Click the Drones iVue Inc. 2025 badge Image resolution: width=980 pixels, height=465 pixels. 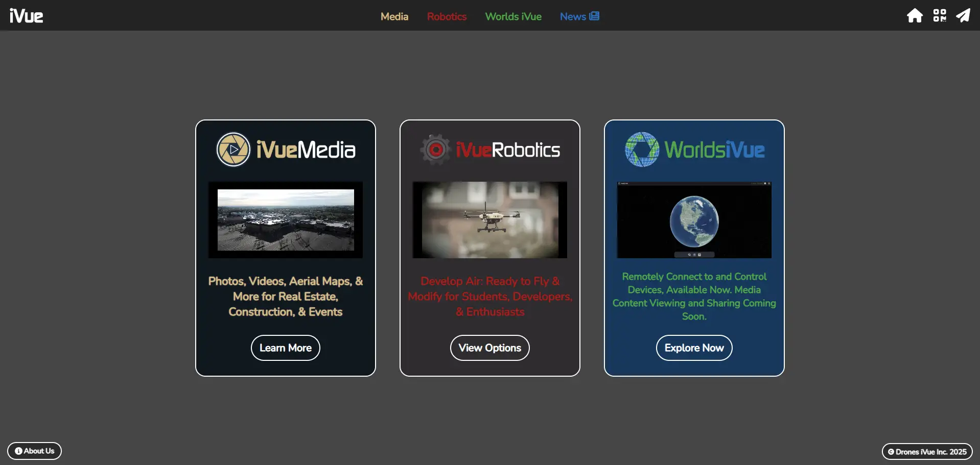point(927,452)
